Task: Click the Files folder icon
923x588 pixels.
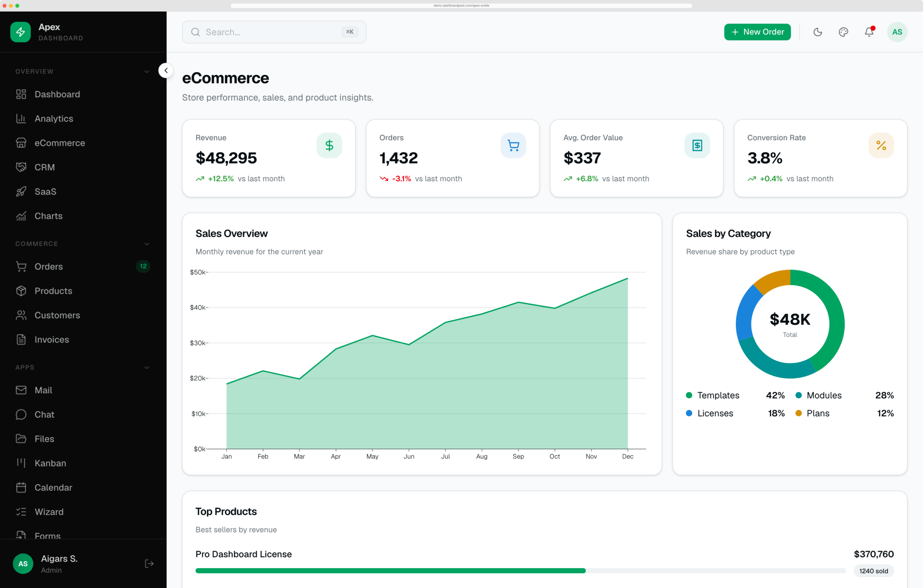Action: (21, 439)
